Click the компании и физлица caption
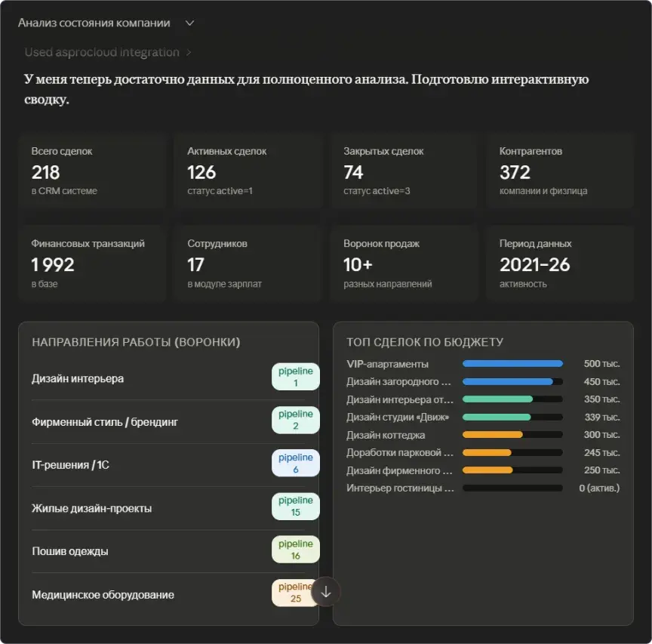The height and width of the screenshot is (644, 652). [x=543, y=191]
